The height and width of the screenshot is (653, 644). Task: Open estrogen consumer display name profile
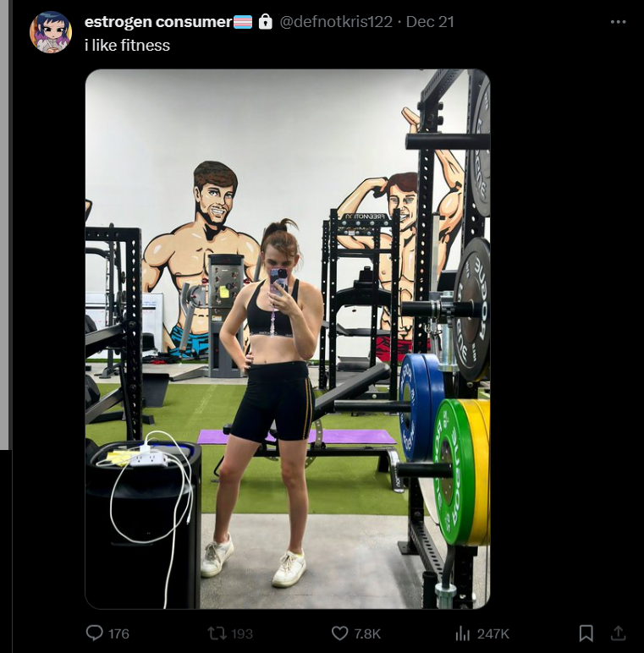158,22
